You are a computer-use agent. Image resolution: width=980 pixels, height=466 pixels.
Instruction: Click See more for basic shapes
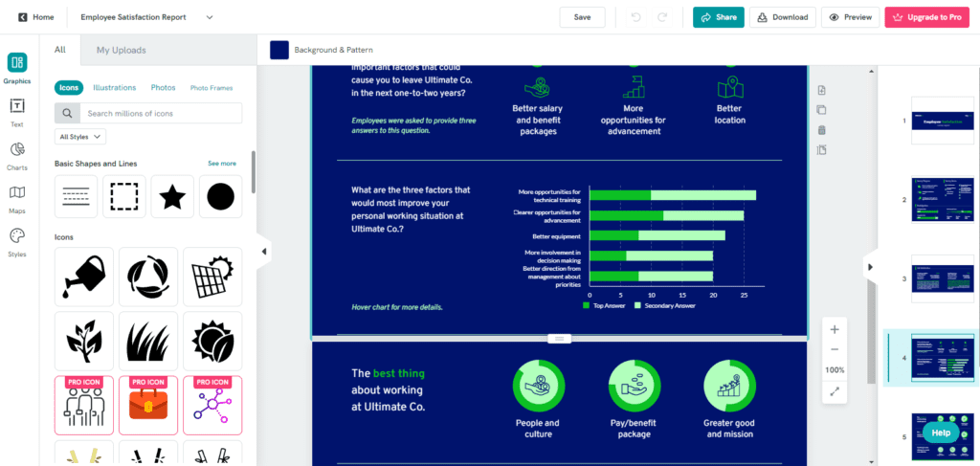(x=222, y=164)
